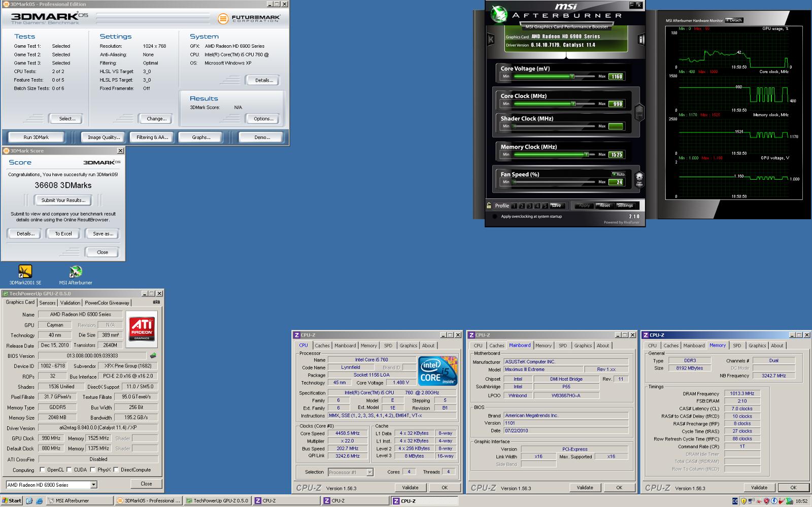Toggle the Auto fan speed button in Afterburner
Screen dimensions: 812x507
coord(619,174)
